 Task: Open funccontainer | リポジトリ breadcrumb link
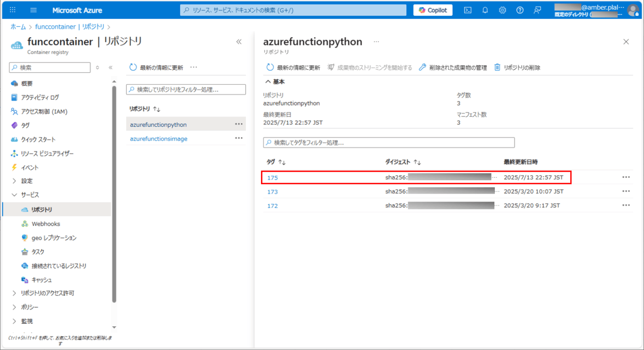tap(70, 27)
